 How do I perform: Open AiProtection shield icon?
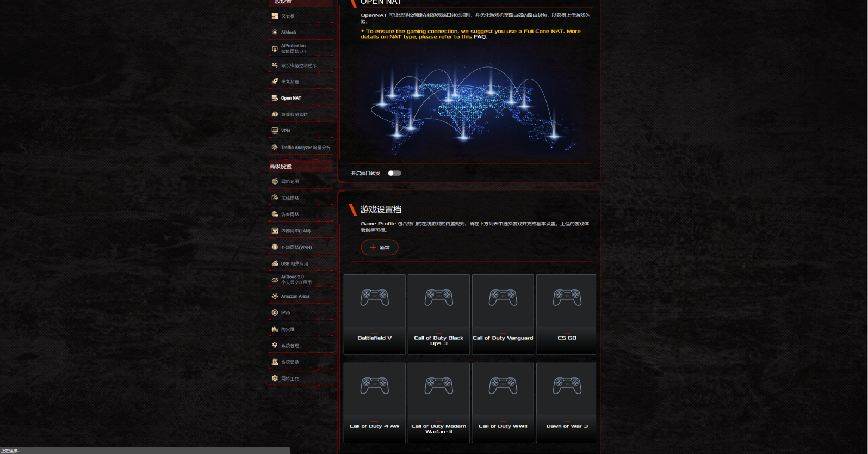coord(275,48)
